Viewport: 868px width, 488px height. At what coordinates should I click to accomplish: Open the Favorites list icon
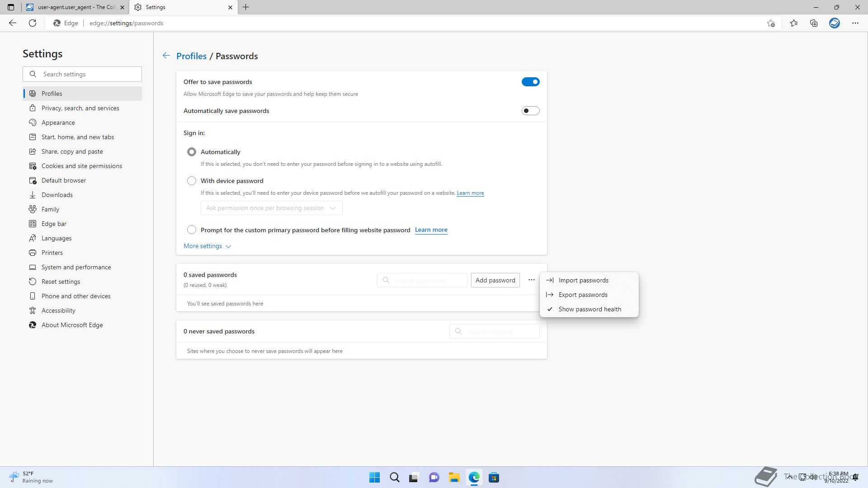(794, 23)
